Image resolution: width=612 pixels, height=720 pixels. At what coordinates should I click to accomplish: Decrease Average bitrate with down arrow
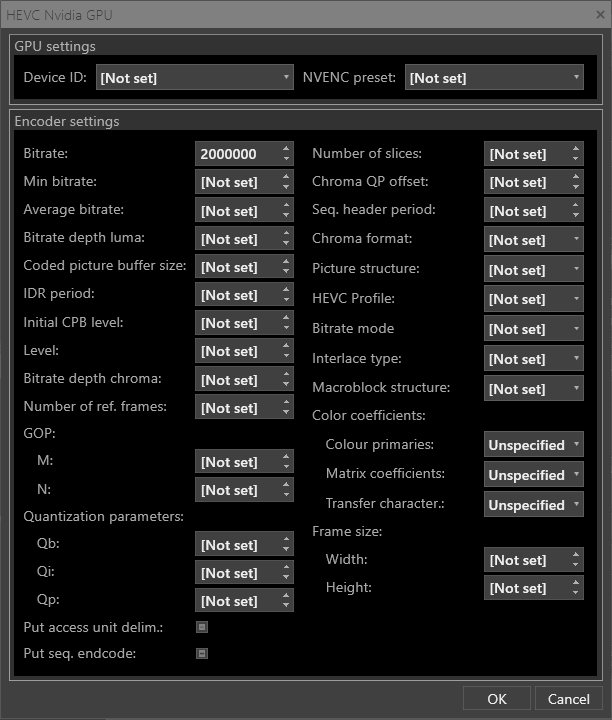pos(286,215)
